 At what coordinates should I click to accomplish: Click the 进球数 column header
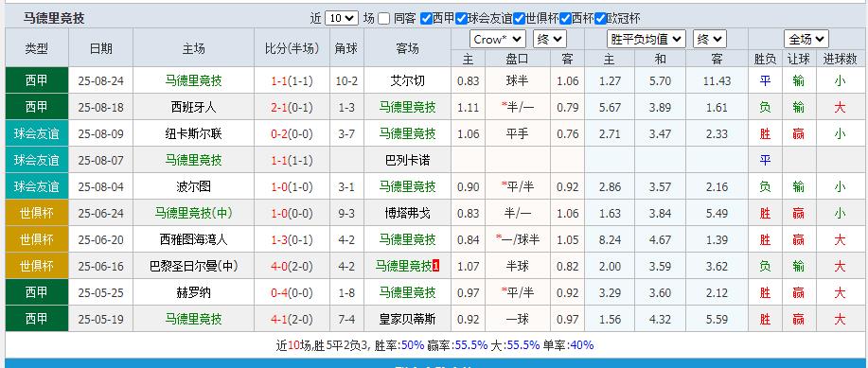click(840, 59)
